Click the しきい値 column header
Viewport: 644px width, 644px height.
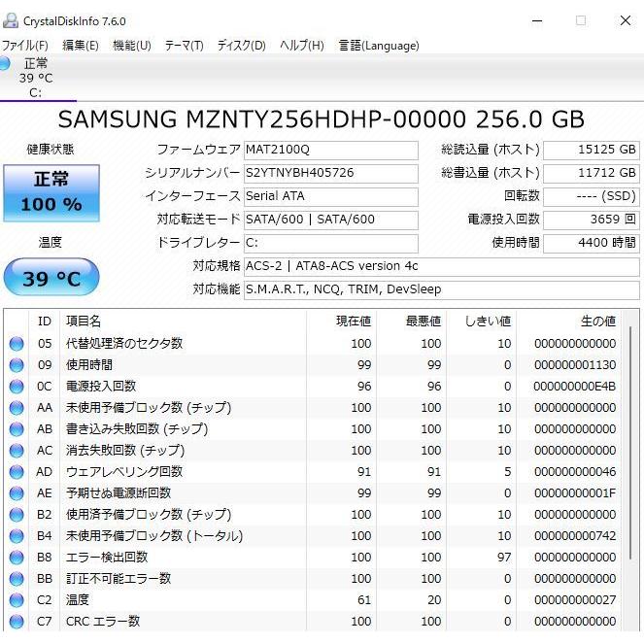pyautogui.click(x=481, y=322)
